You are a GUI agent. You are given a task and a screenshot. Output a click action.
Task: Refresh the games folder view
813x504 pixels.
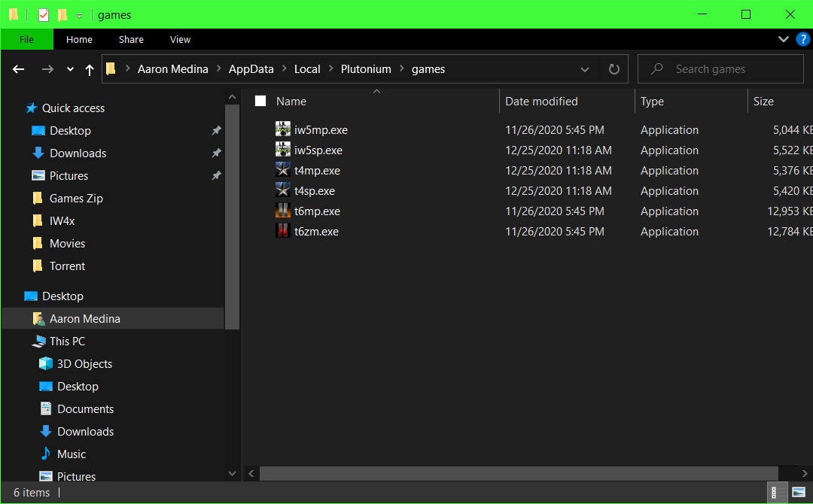tap(614, 69)
